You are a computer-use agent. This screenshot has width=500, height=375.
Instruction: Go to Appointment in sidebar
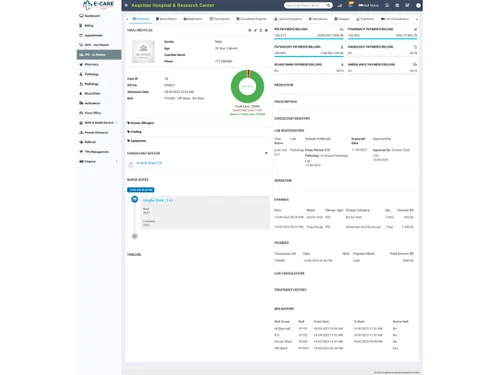coord(99,35)
